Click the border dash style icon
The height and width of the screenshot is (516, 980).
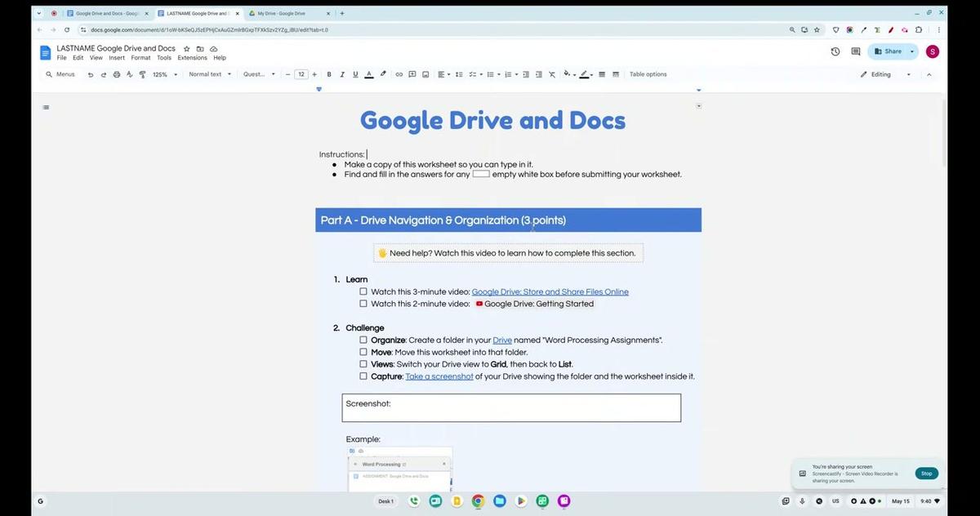616,74
